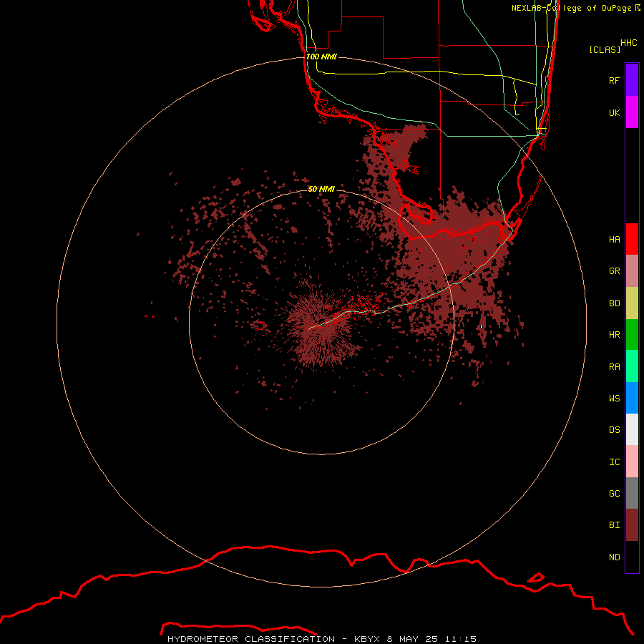The height and width of the screenshot is (644, 644).
Task: Click the GC gray legend swatch
Action: (x=632, y=493)
